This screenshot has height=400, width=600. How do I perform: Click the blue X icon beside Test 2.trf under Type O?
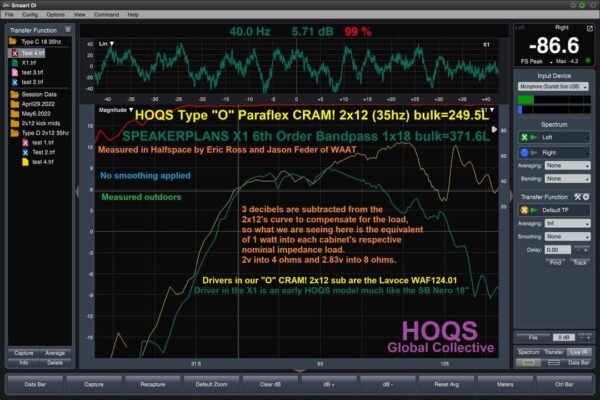click(25, 152)
